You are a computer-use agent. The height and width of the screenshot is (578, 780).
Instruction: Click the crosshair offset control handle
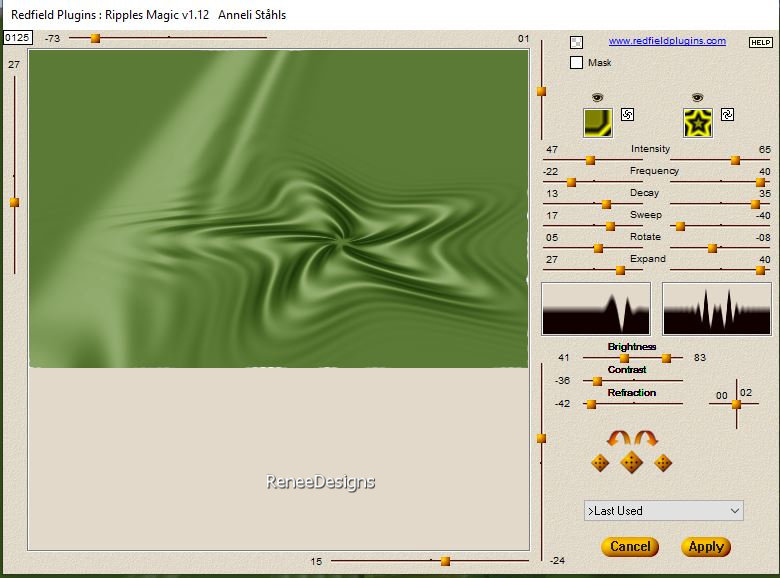coord(737,404)
